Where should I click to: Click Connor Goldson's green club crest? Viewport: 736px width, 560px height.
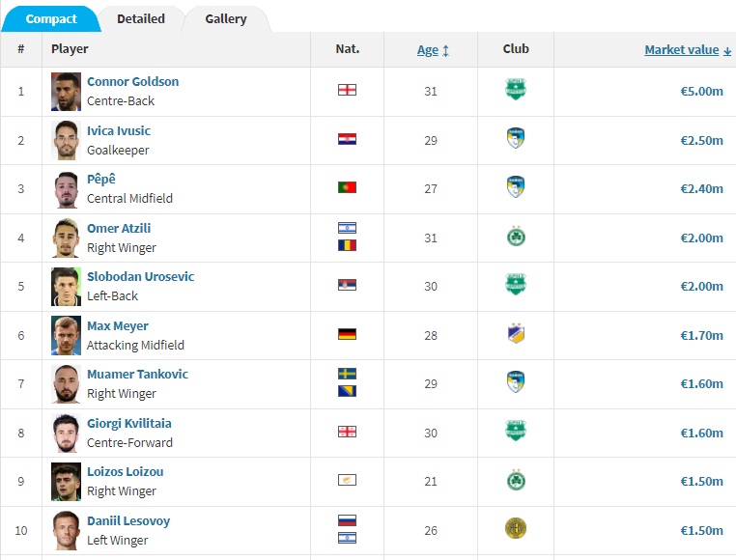516,89
